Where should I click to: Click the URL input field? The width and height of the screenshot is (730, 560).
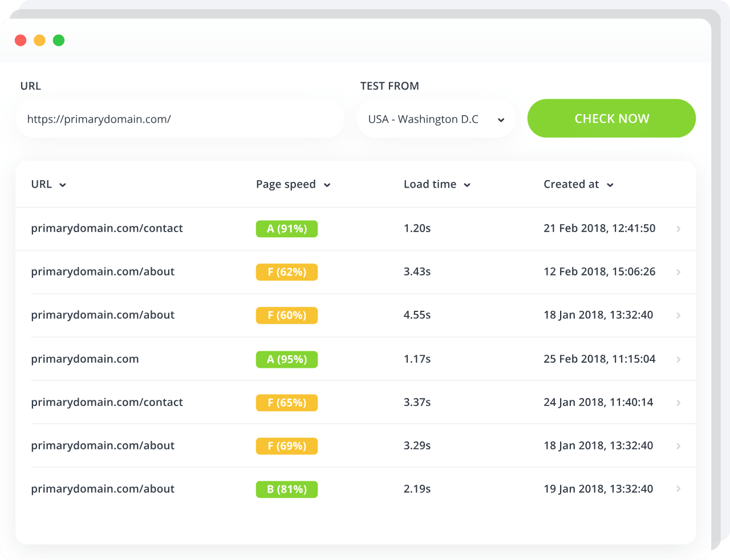(180, 119)
